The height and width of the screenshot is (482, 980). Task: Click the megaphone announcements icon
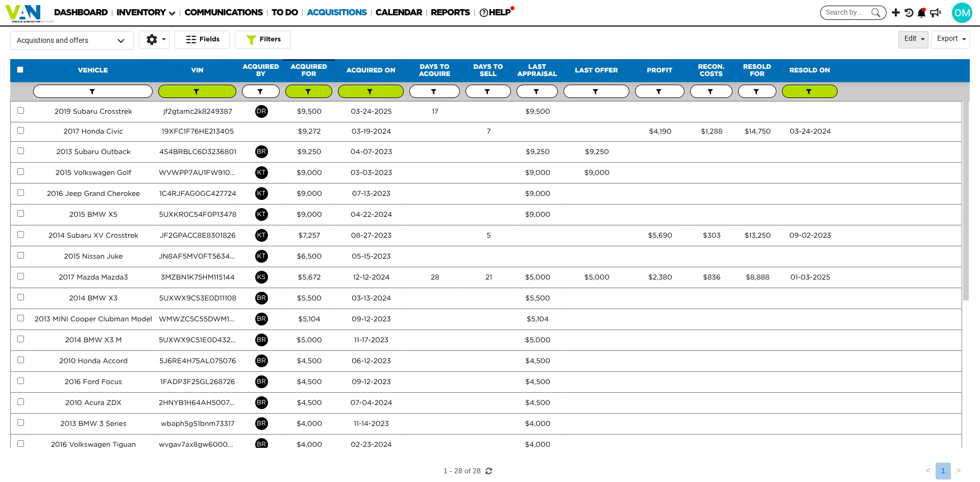tap(935, 13)
